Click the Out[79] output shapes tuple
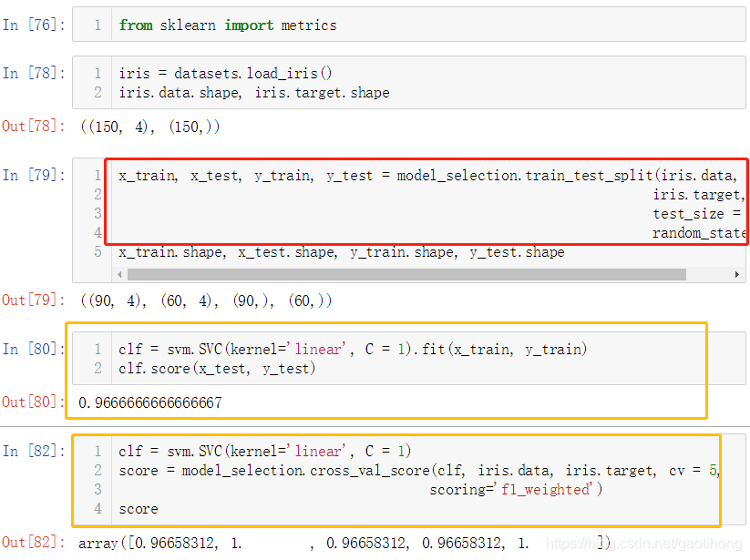Screen dimensions: 750x560 point(206,300)
